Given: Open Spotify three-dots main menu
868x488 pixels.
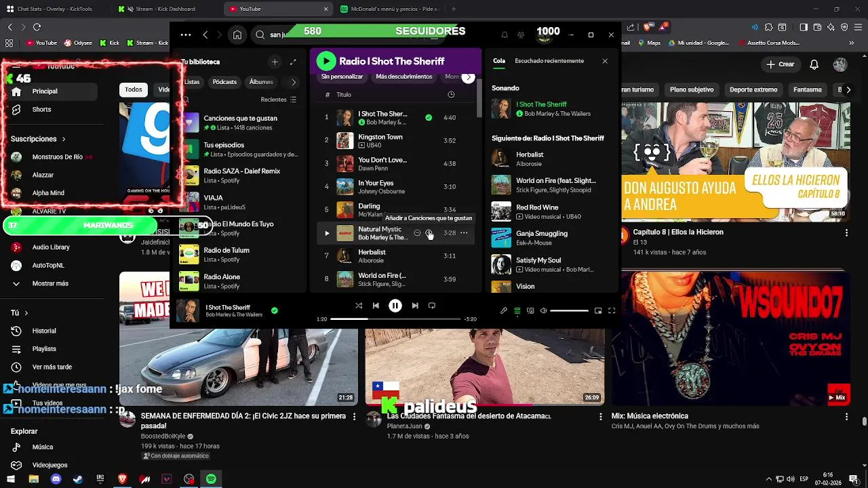Looking at the screenshot, I should point(186,35).
